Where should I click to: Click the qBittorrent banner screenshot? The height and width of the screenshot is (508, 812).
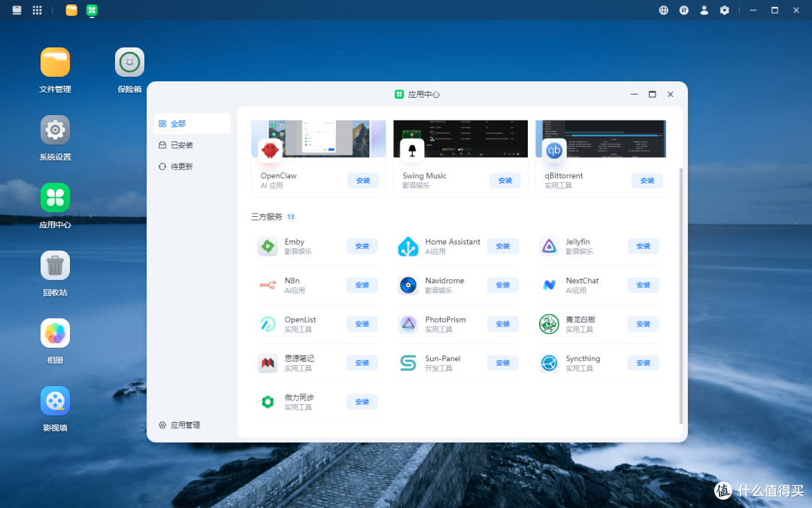[601, 138]
